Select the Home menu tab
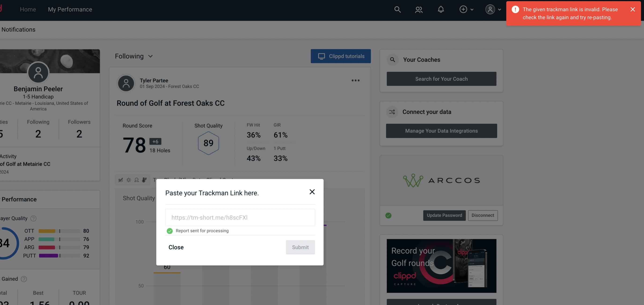This screenshot has width=644, height=305. 28,9
